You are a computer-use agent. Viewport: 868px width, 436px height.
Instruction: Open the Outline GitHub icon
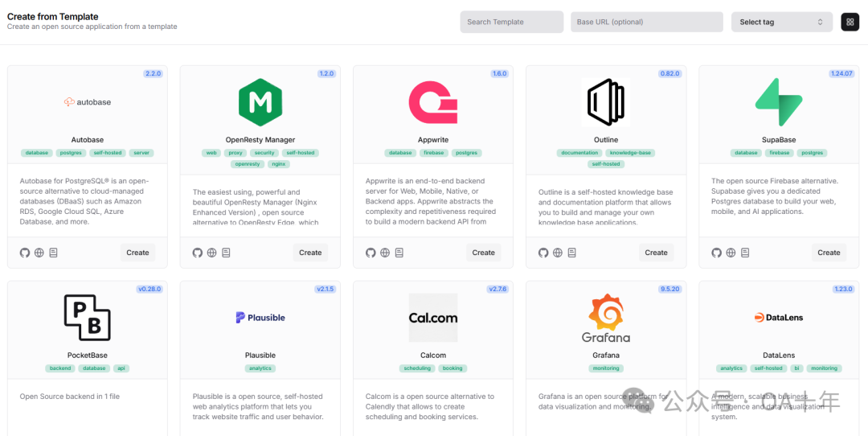click(543, 253)
